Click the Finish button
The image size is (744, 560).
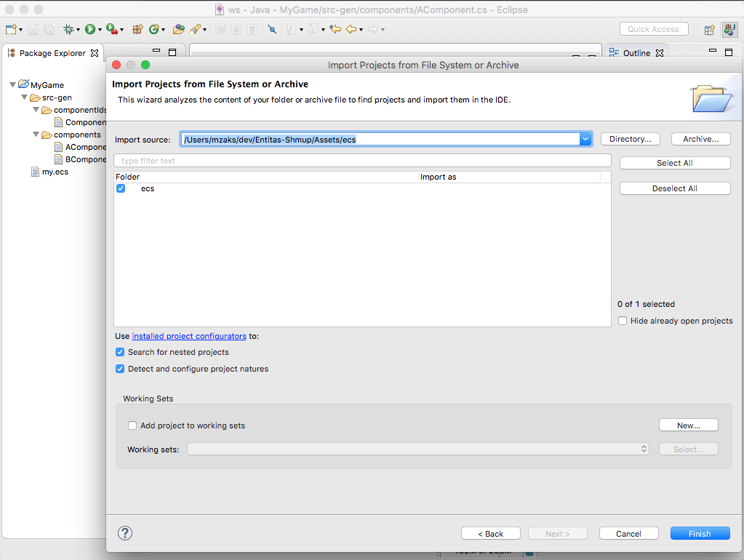coord(700,533)
